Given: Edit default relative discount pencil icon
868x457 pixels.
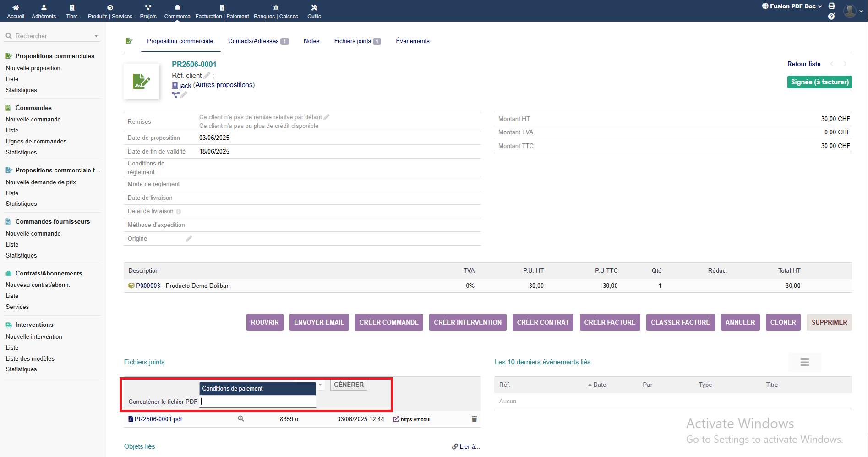Looking at the screenshot, I should click(327, 117).
